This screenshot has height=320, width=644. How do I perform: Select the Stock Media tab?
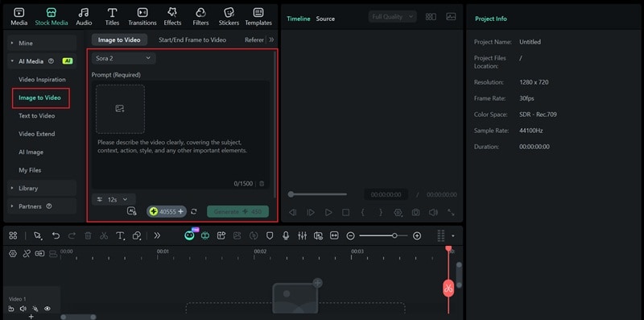click(52, 17)
